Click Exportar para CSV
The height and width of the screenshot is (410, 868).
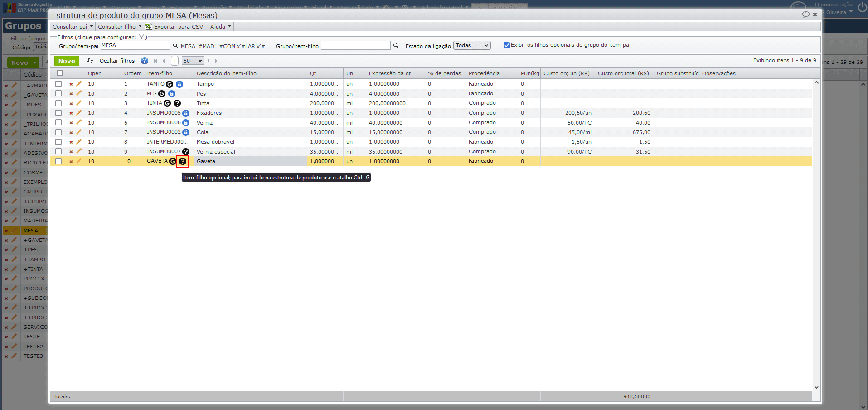click(175, 27)
